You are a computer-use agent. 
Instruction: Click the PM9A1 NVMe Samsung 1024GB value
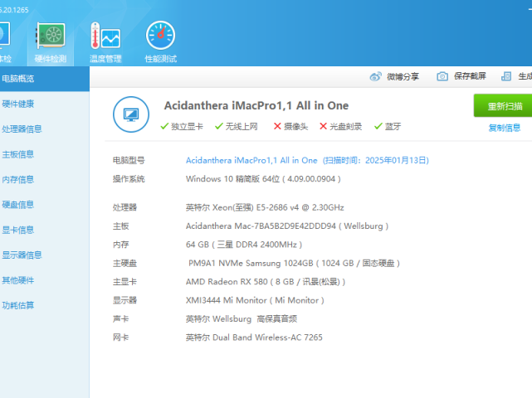[x=294, y=263]
